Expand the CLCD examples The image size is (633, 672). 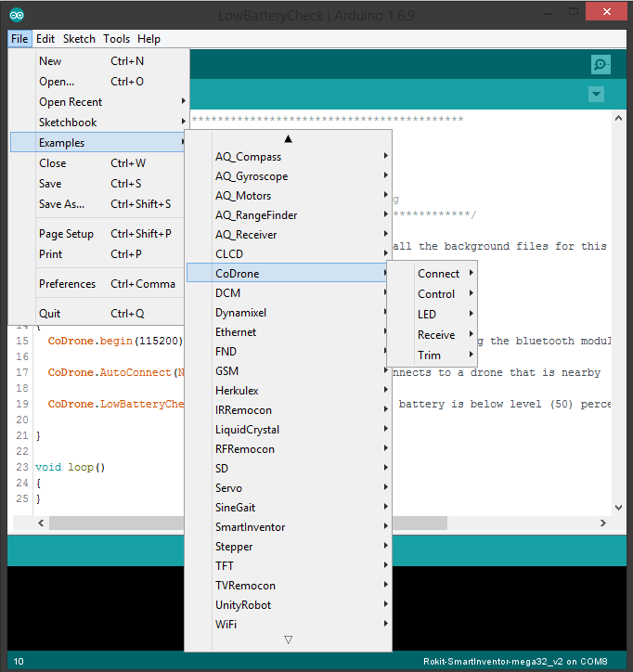click(x=288, y=254)
